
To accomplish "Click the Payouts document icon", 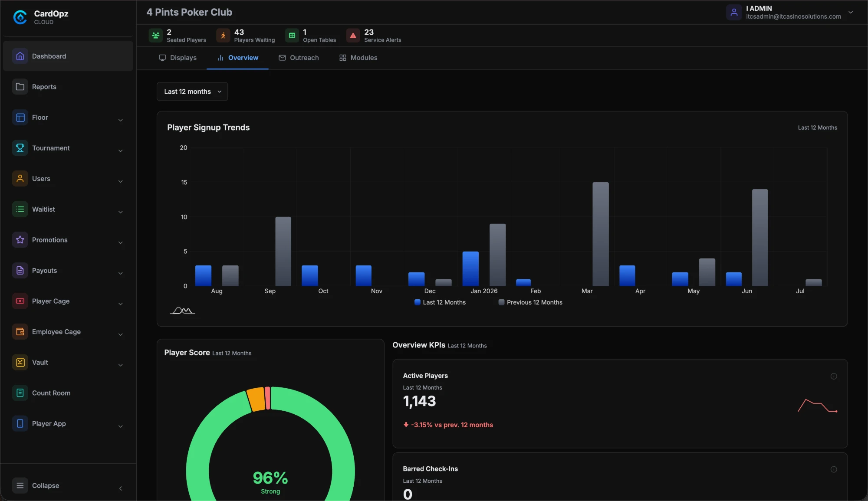I will point(20,271).
